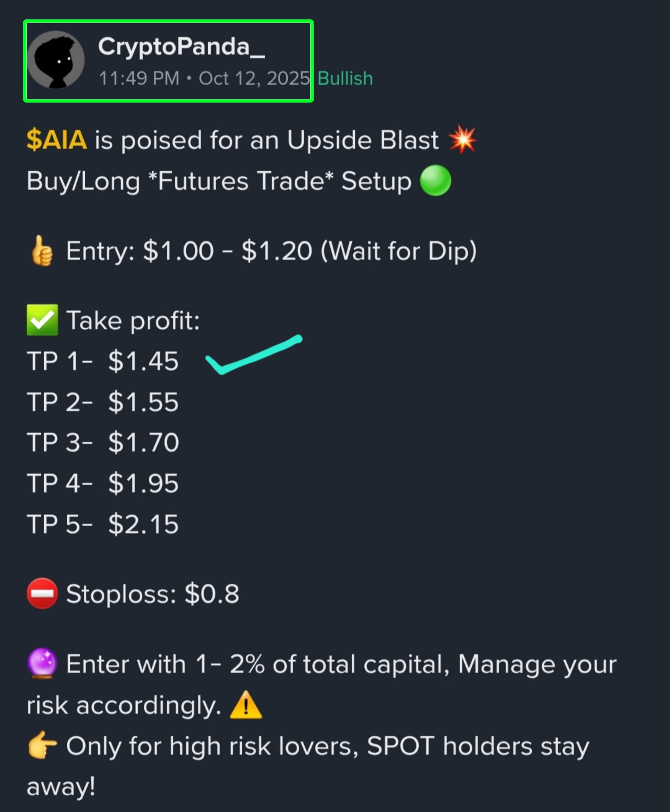Select the green Bullish sentiment label

pos(345,78)
